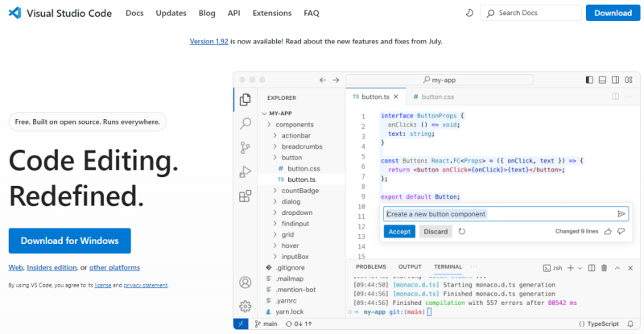644x334 pixels.
Task: Click the Search Docs field
Action: (x=530, y=13)
